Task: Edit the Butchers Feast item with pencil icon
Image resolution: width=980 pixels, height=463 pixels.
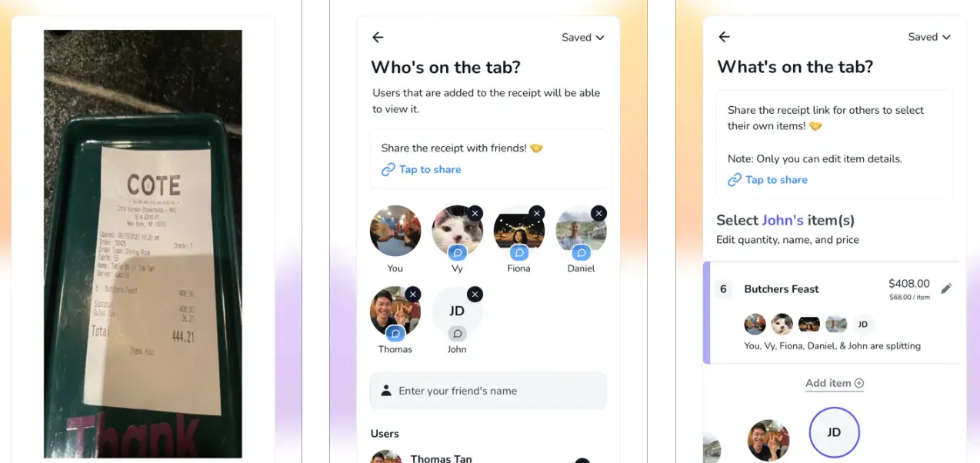Action: pos(946,288)
